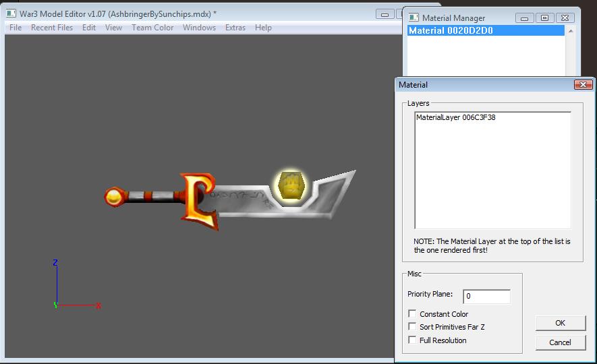Click the sword model in the viewport
Screen dimensions: 597x364
click(x=230, y=199)
